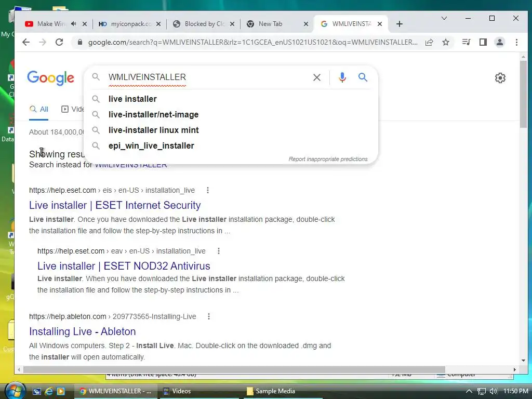
Task: Open Google quick settings gear
Action: click(500, 78)
